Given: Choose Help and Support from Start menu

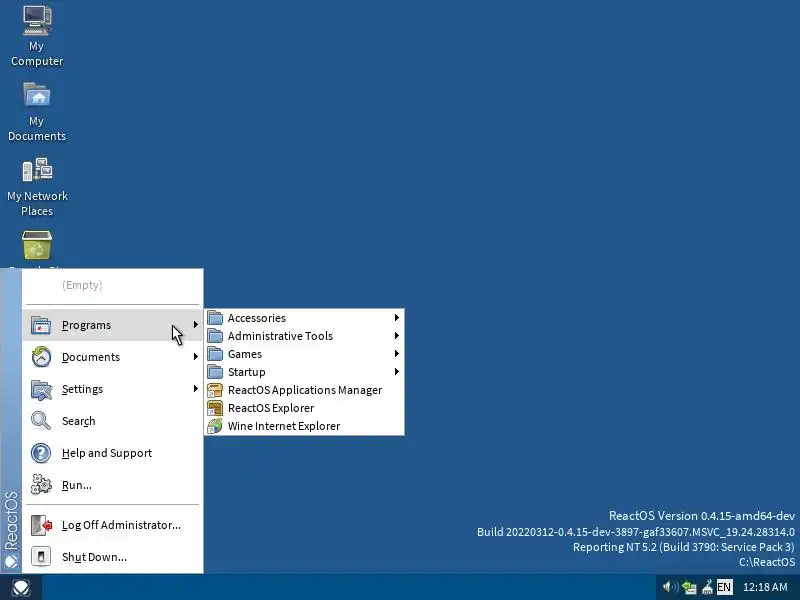Looking at the screenshot, I should click(112, 453).
